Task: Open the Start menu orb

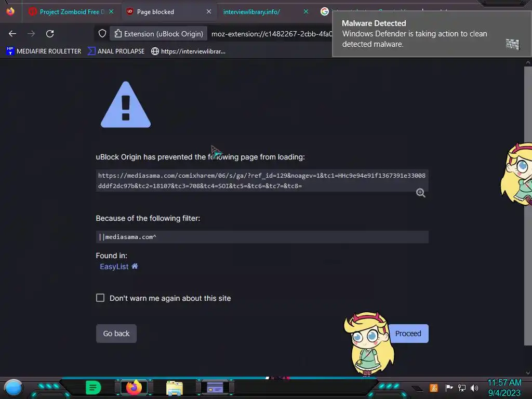Action: 13,388
